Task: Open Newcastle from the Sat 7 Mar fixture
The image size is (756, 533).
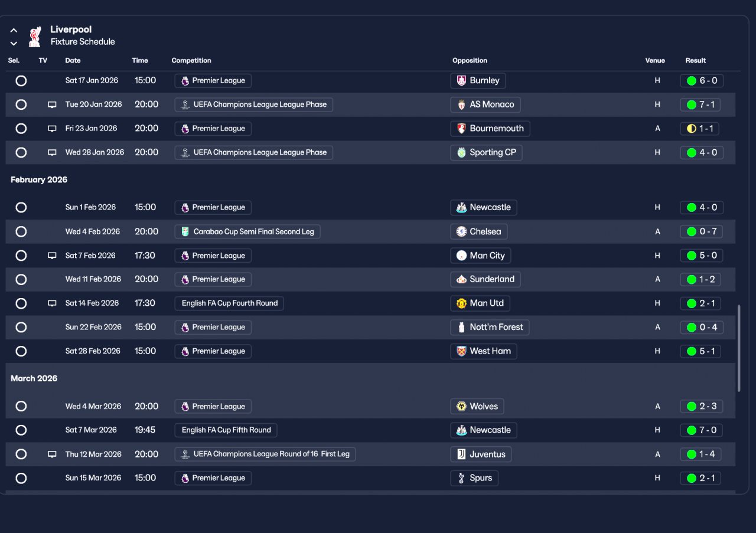Action: tap(484, 430)
